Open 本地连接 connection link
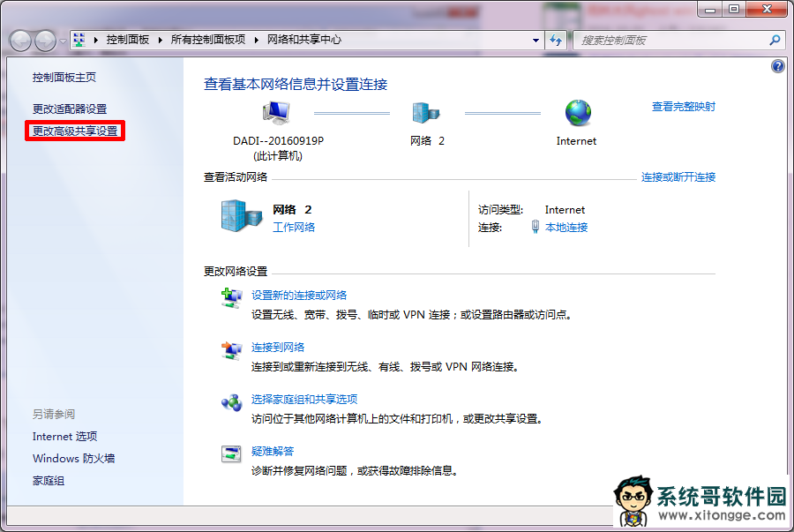This screenshot has height=532, width=794. tap(566, 228)
